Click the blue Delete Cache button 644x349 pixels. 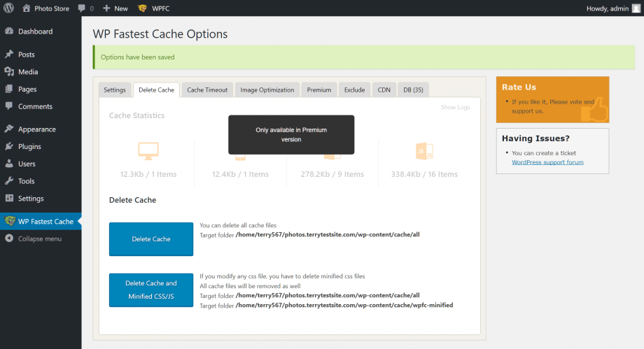151,239
